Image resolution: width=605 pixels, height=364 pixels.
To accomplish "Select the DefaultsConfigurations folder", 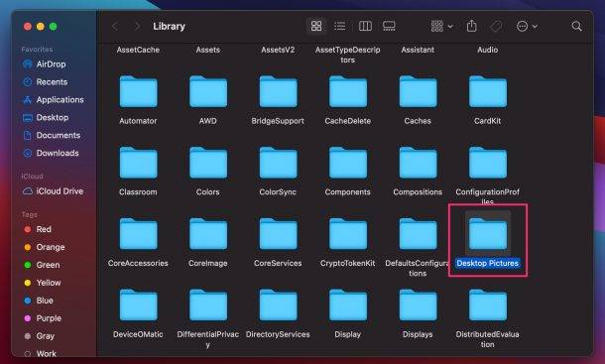I will (x=418, y=234).
